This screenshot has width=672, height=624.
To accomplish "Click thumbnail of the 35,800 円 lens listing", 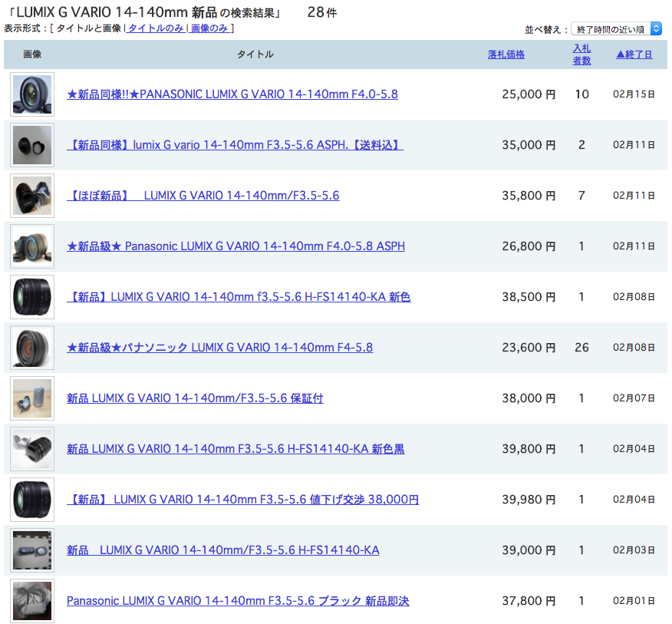I will 32,196.
